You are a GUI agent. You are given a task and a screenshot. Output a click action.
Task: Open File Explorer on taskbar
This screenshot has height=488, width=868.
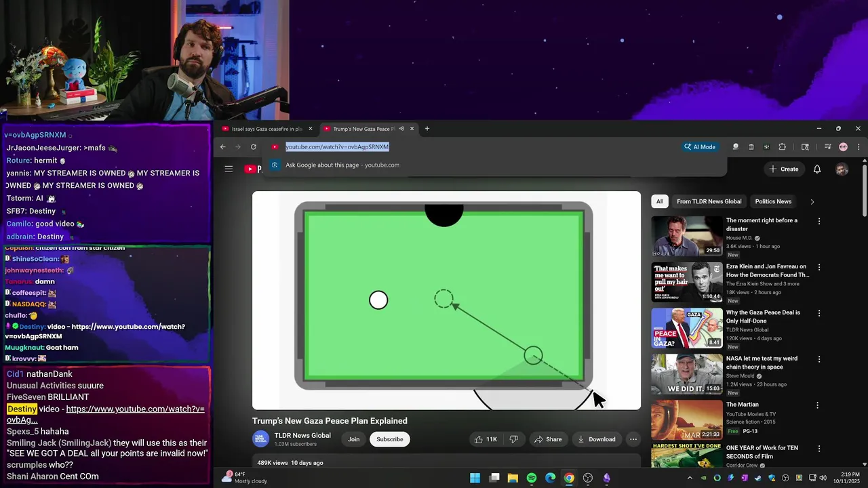pos(513,478)
